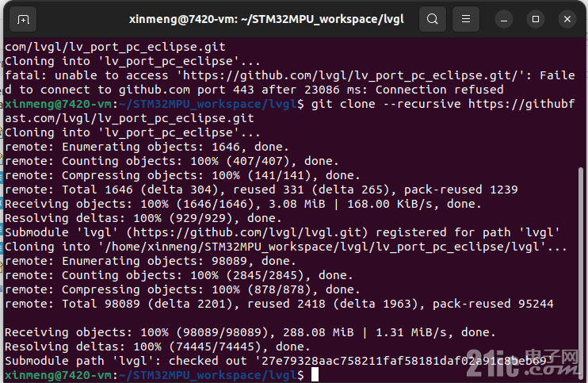Open the github.com/lvgl/lvgl.git submodule URL
588x383 pixels.
(x=246, y=232)
